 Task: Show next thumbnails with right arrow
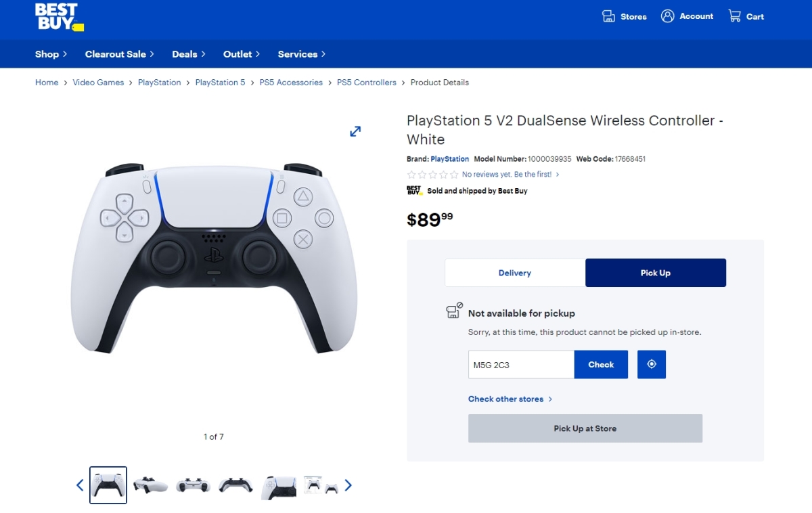pyautogui.click(x=348, y=485)
